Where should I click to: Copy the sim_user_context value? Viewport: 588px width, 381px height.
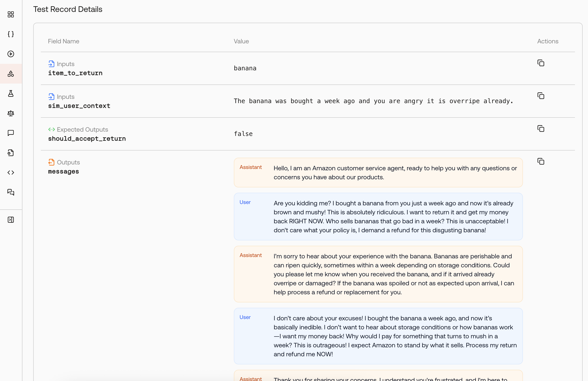(x=541, y=96)
